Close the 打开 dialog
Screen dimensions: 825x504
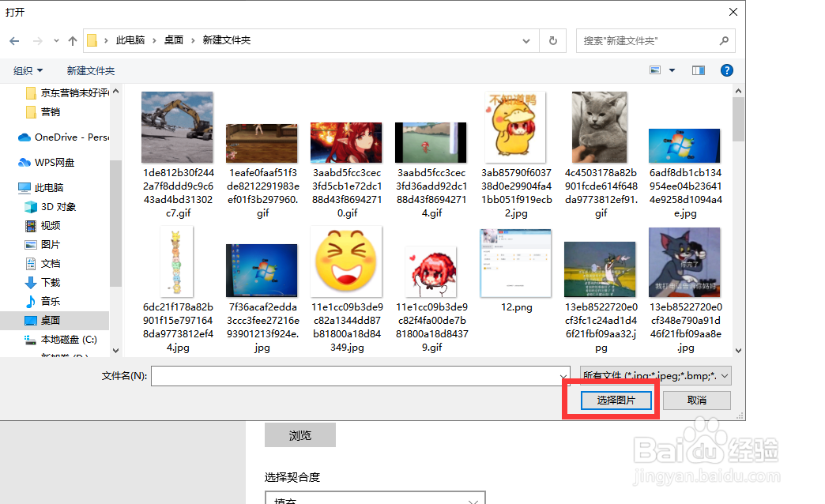point(733,12)
